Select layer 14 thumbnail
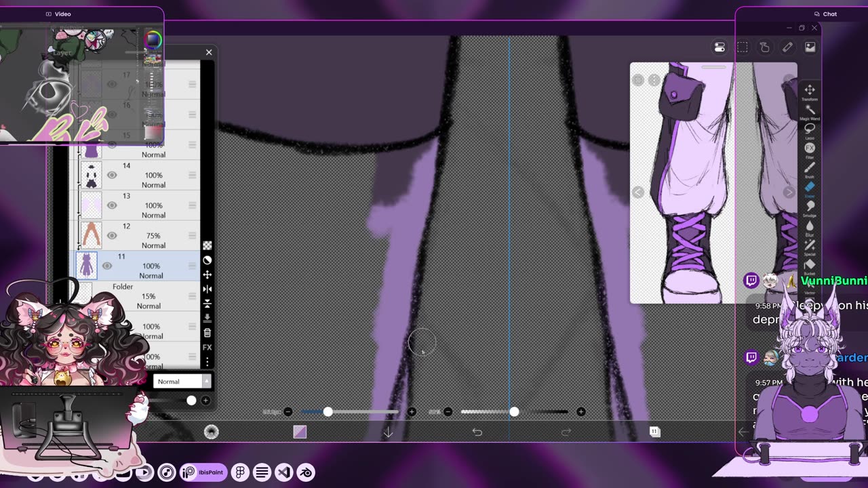The height and width of the screenshot is (488, 868). pyautogui.click(x=91, y=175)
